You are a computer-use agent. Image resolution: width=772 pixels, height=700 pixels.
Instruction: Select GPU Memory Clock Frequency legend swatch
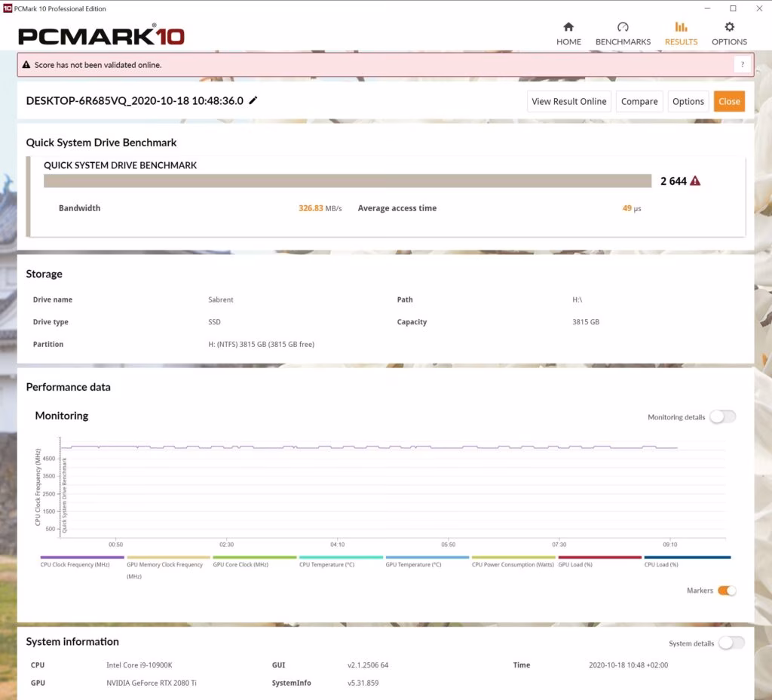click(168, 557)
